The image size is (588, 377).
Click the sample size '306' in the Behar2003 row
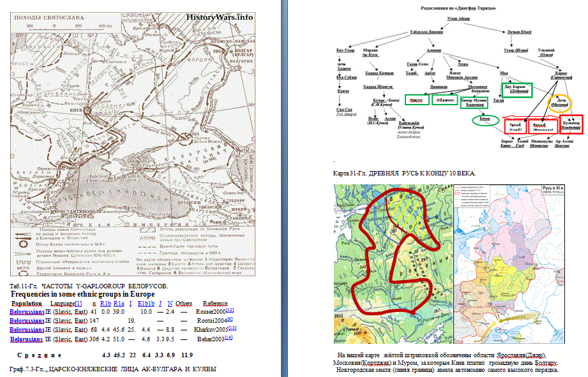coord(94,339)
